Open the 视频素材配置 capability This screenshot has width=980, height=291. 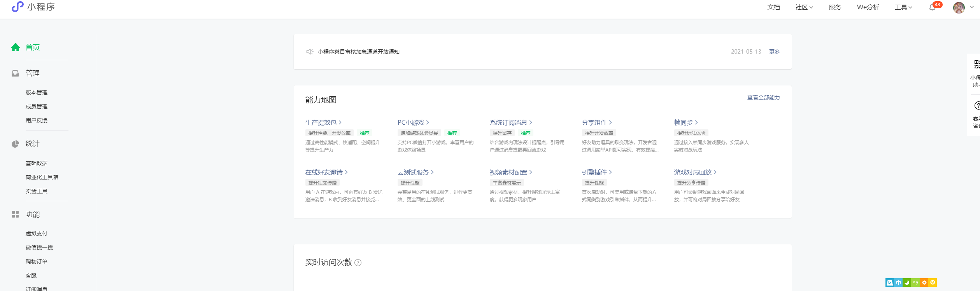tap(508, 172)
